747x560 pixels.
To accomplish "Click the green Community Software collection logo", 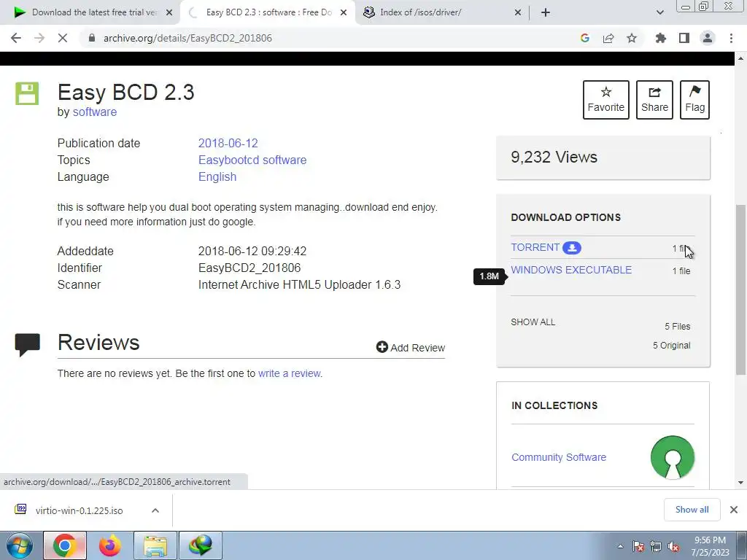I will pos(672,458).
